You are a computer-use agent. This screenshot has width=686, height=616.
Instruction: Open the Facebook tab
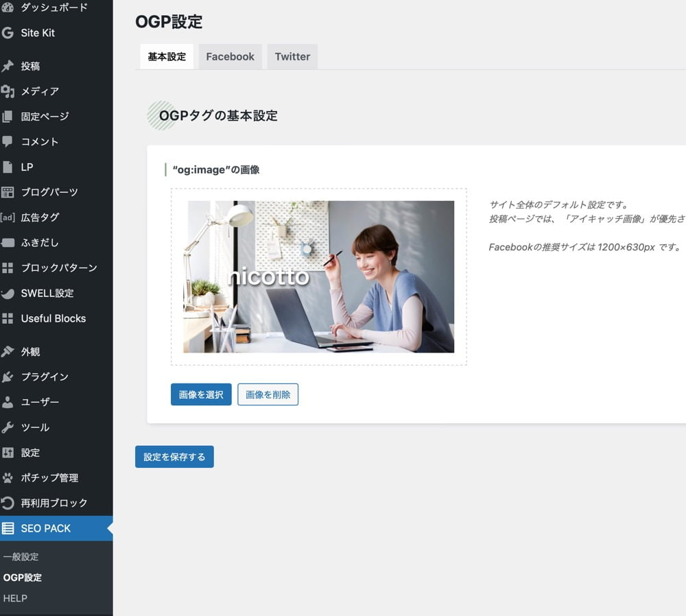pos(230,56)
